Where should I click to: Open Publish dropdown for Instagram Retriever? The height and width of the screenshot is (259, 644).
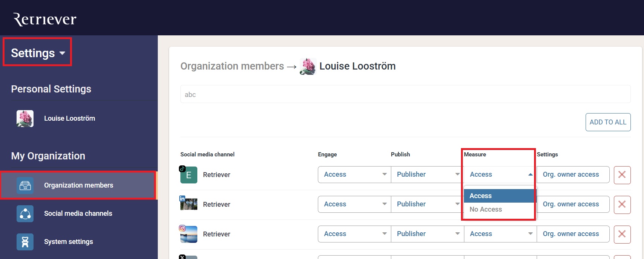[x=427, y=234]
